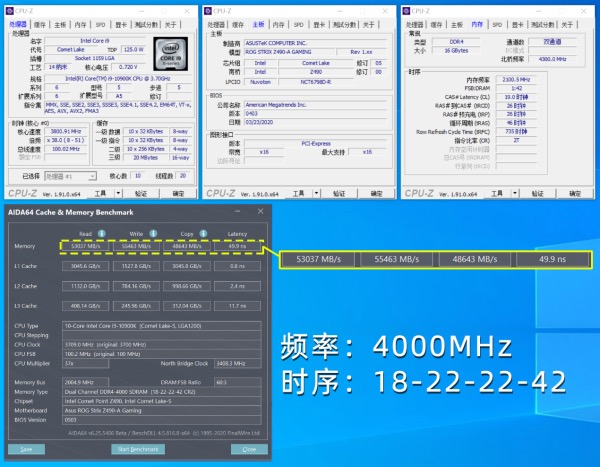Click the Memory Type field Dual Channel DDR4-4000
The height and width of the screenshot is (467, 600).
161,392
